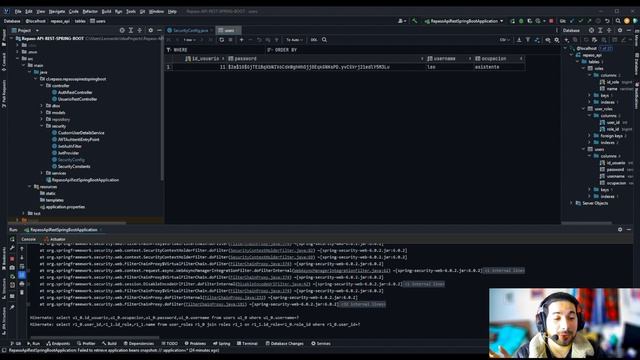
Task: Click the red stop icon in Run panel sidebar
Action: click(12, 258)
